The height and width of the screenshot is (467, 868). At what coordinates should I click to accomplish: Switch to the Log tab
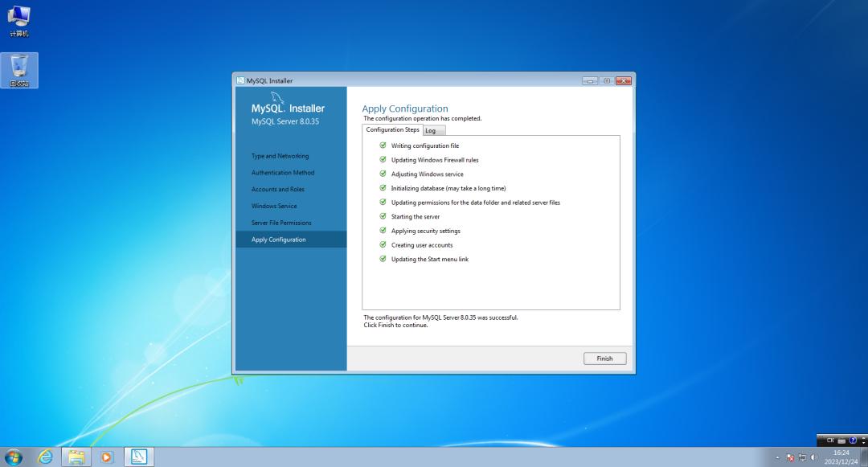click(434, 130)
